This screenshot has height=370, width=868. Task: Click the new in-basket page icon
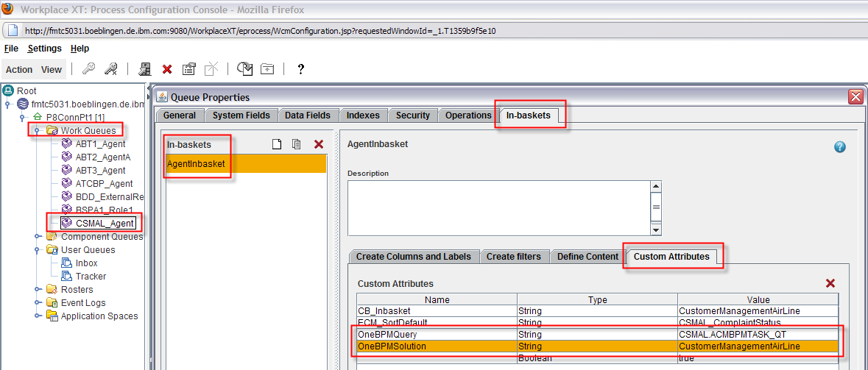276,144
